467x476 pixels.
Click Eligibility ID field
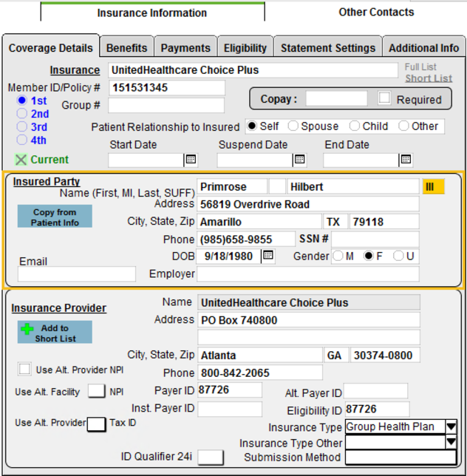tap(377, 409)
